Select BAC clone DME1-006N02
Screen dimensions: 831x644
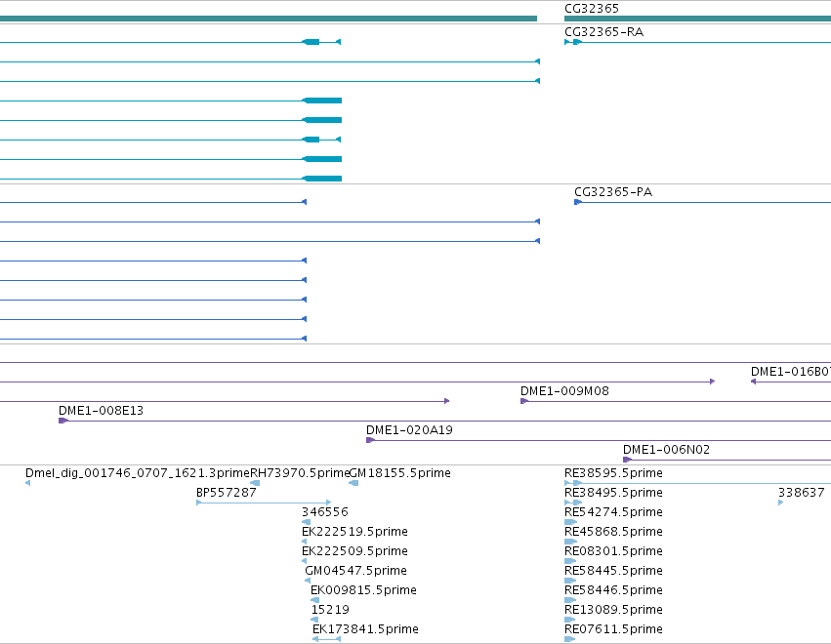tap(666, 450)
